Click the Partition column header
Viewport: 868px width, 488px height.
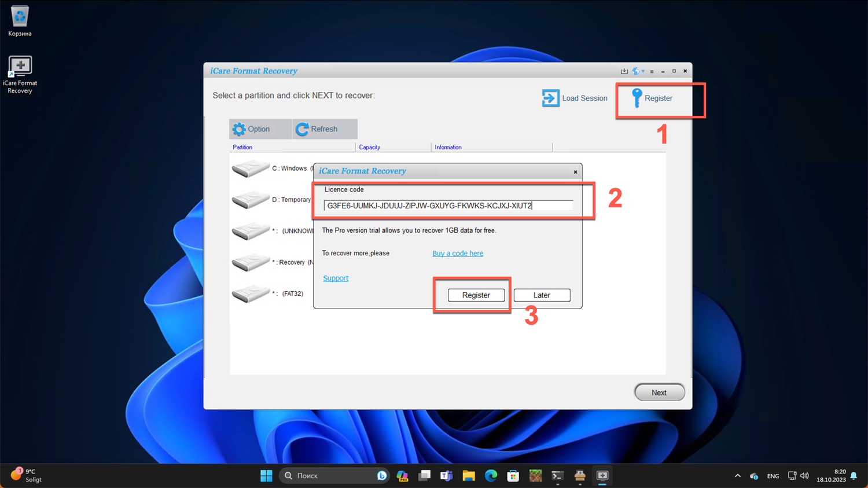click(242, 148)
